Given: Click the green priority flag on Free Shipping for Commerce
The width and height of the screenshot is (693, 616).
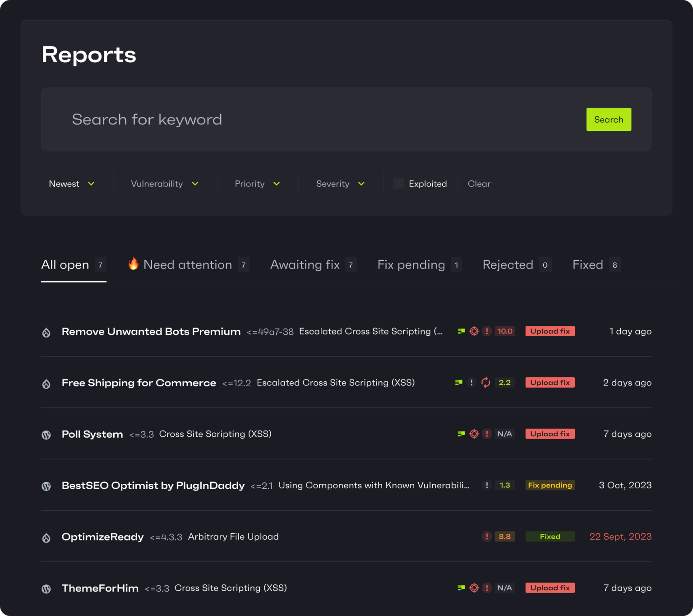Looking at the screenshot, I should coord(459,382).
